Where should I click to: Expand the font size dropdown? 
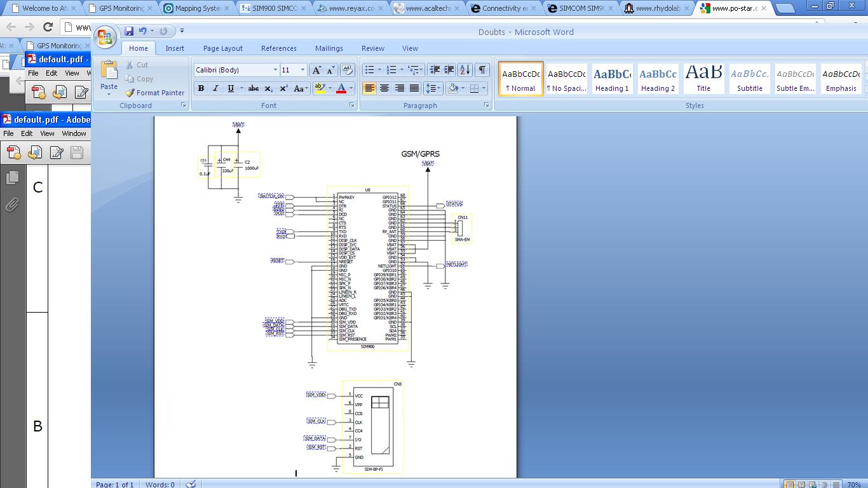(302, 70)
